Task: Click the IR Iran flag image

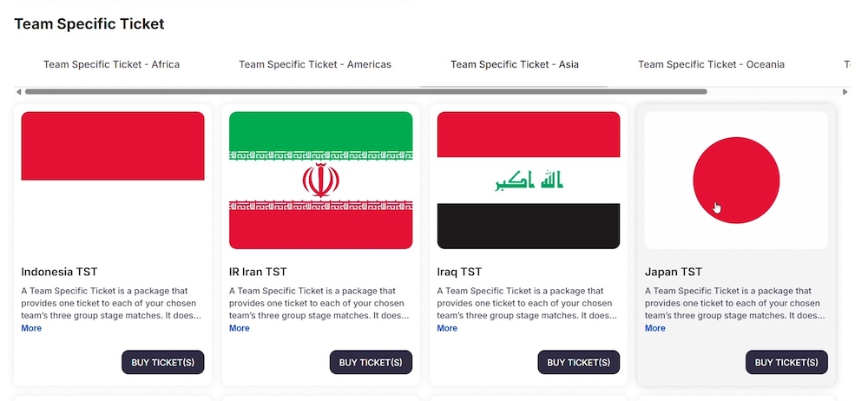Action: tap(320, 180)
